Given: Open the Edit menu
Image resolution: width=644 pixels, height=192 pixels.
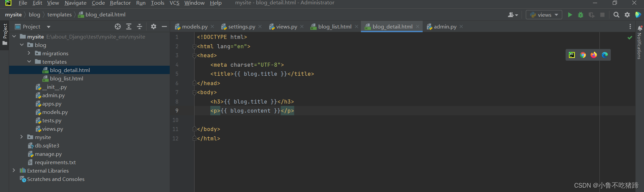Looking at the screenshot, I should (37, 3).
